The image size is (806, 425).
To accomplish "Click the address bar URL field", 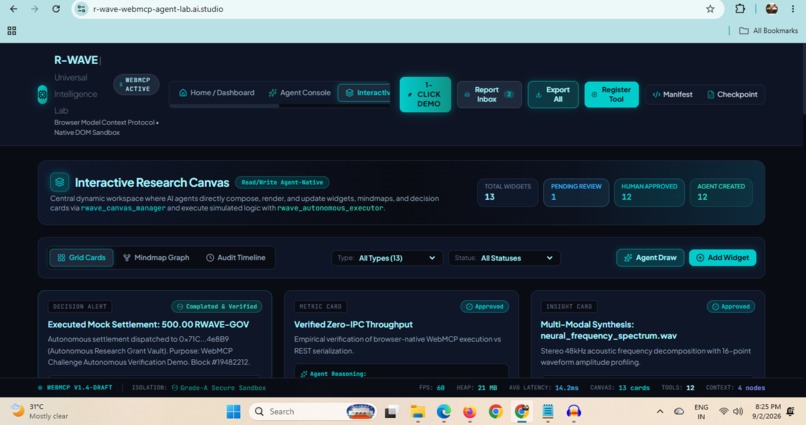I will (x=396, y=9).
